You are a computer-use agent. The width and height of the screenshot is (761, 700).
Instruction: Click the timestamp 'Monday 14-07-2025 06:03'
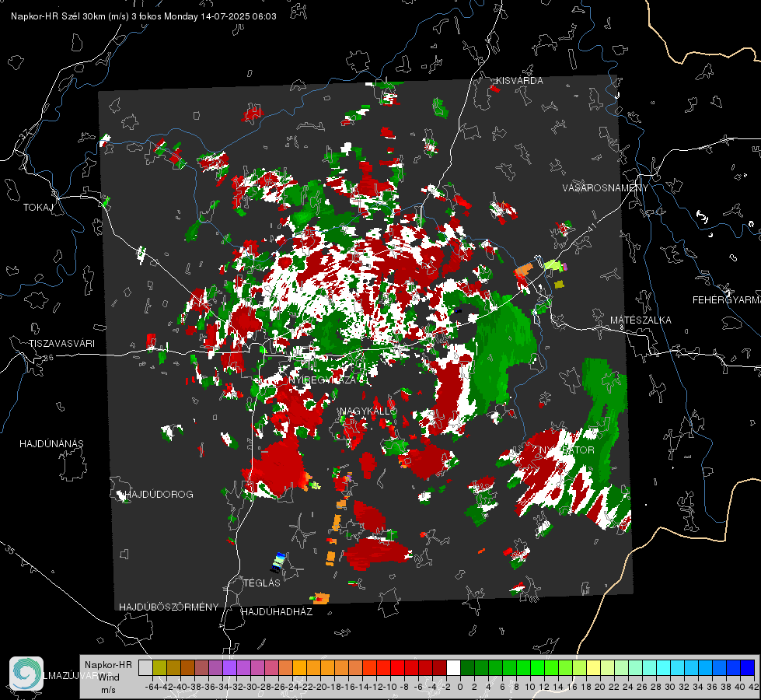[x=220, y=16]
